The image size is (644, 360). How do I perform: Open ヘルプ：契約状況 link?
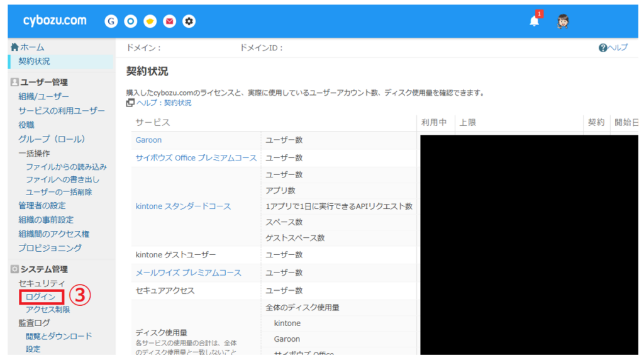[164, 103]
